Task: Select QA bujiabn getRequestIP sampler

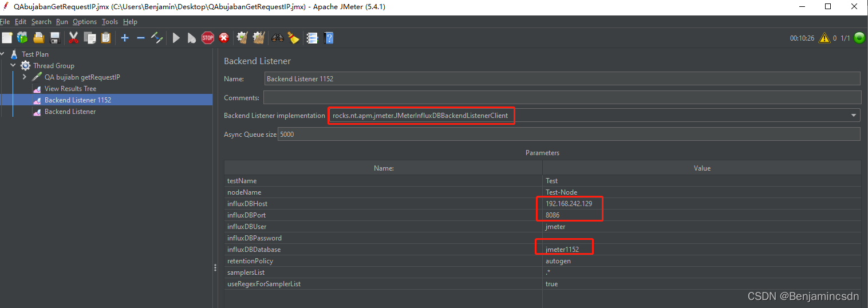Action: 82,77
